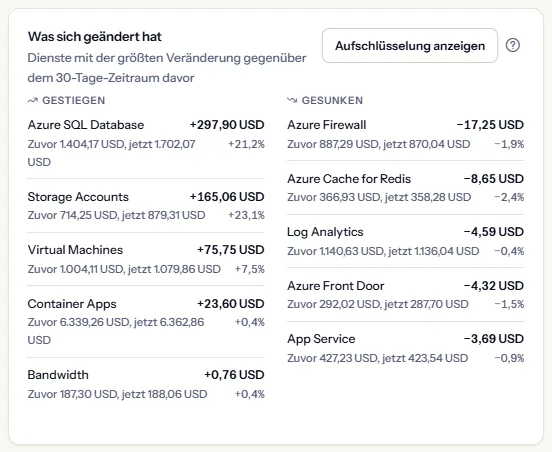The height and width of the screenshot is (452, 552).
Task: Select the Bandwidth cost entry
Action: pyautogui.click(x=146, y=384)
